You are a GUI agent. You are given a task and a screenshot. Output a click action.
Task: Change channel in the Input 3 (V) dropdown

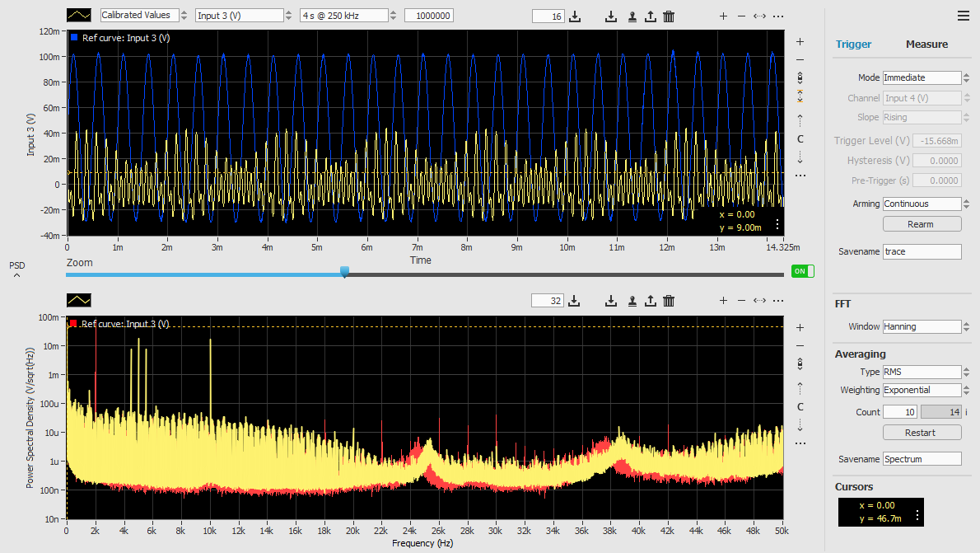pos(239,15)
